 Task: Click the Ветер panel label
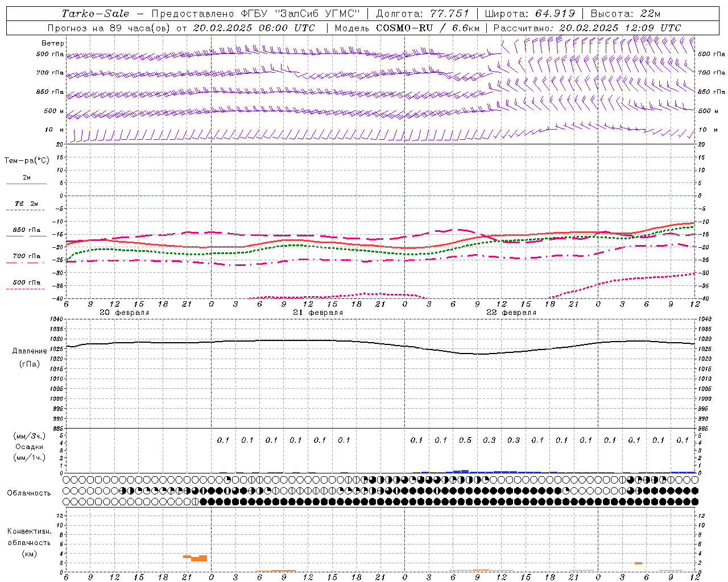point(53,43)
